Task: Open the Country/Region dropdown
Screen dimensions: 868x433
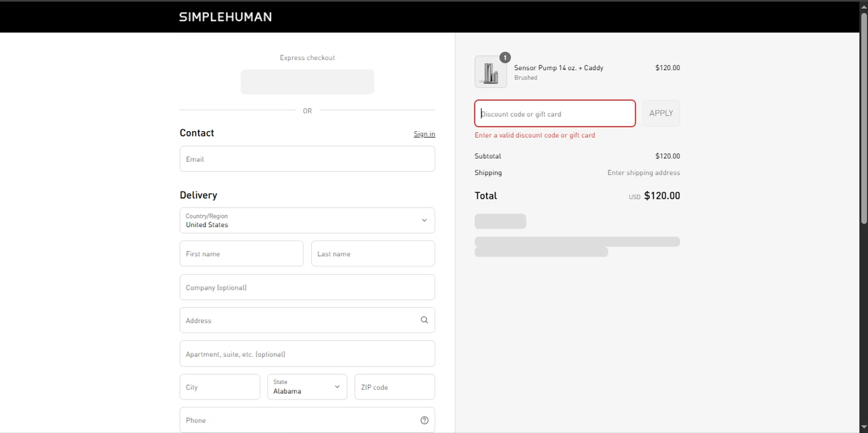Action: tap(307, 220)
